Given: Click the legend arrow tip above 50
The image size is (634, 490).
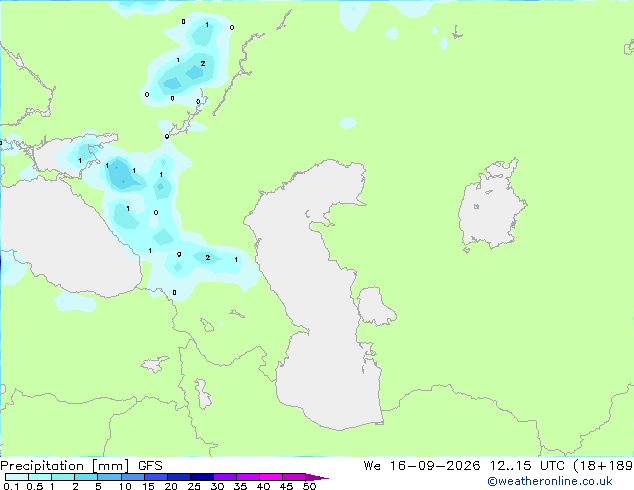Looking at the screenshot, I should tap(317, 477).
